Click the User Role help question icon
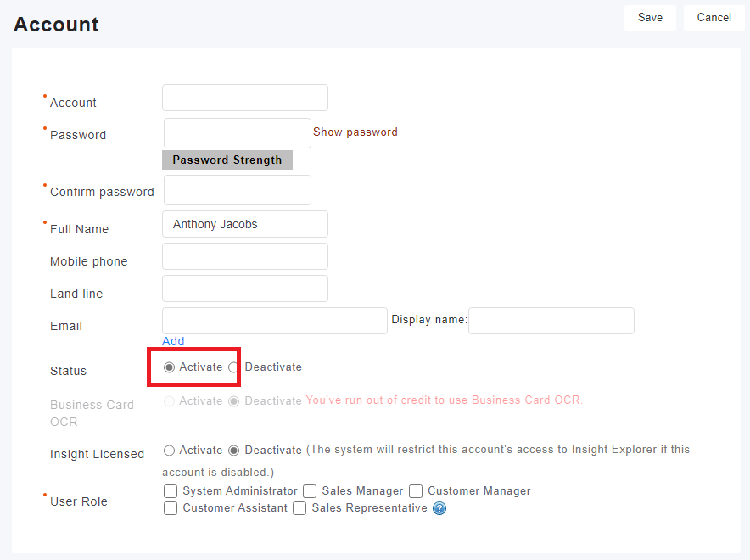The height and width of the screenshot is (560, 750). (x=439, y=508)
